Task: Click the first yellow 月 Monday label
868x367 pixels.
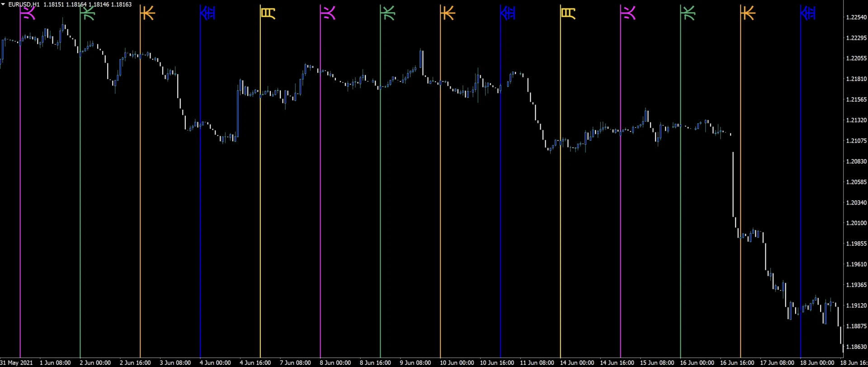Action: (x=268, y=13)
